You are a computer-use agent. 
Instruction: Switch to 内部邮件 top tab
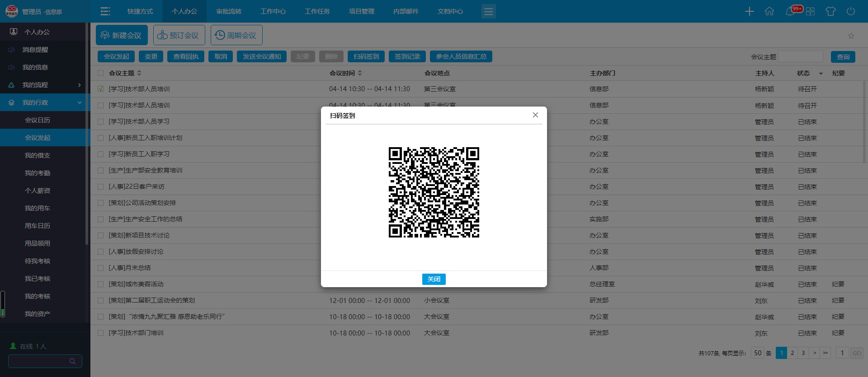406,11
